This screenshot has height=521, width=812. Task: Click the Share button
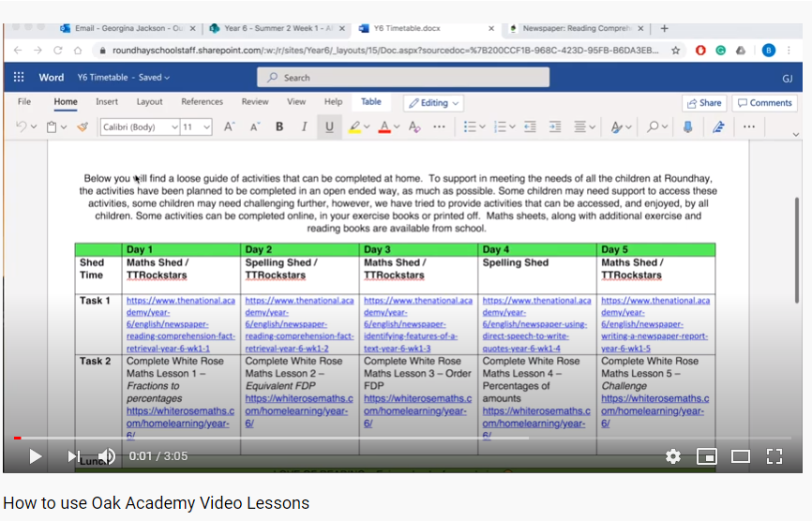[704, 103]
